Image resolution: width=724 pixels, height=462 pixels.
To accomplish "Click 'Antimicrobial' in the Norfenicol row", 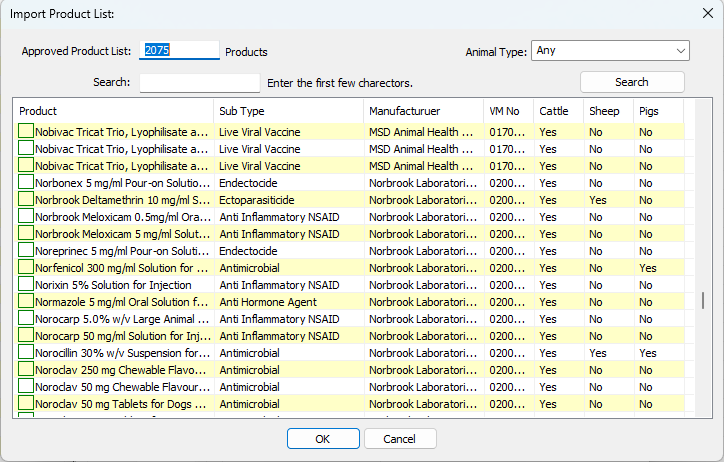I will (x=249, y=268).
